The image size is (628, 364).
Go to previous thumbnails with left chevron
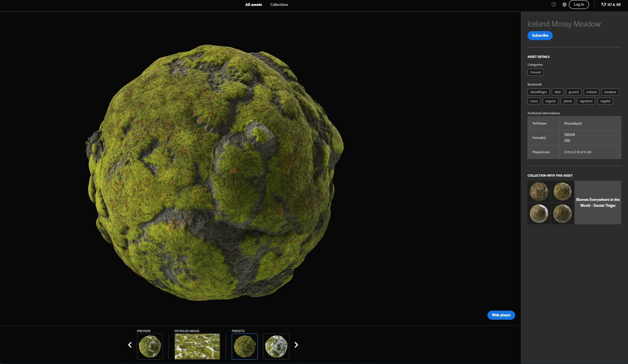130,345
